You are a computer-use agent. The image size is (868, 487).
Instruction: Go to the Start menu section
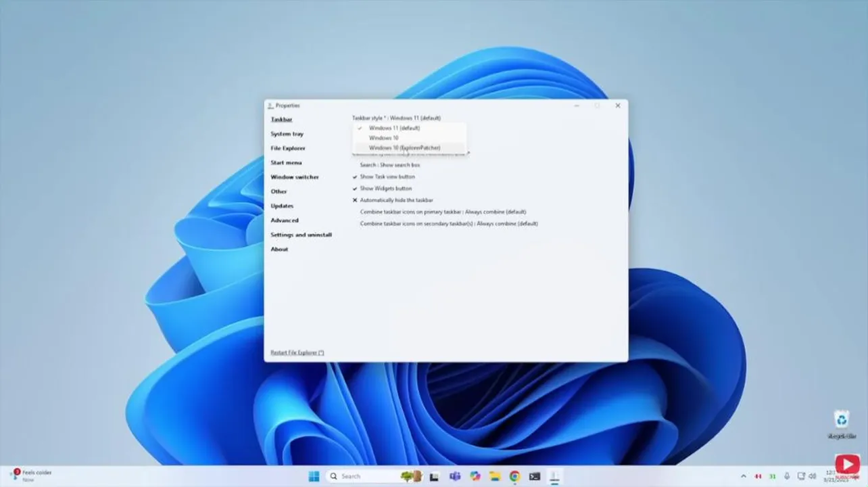286,162
